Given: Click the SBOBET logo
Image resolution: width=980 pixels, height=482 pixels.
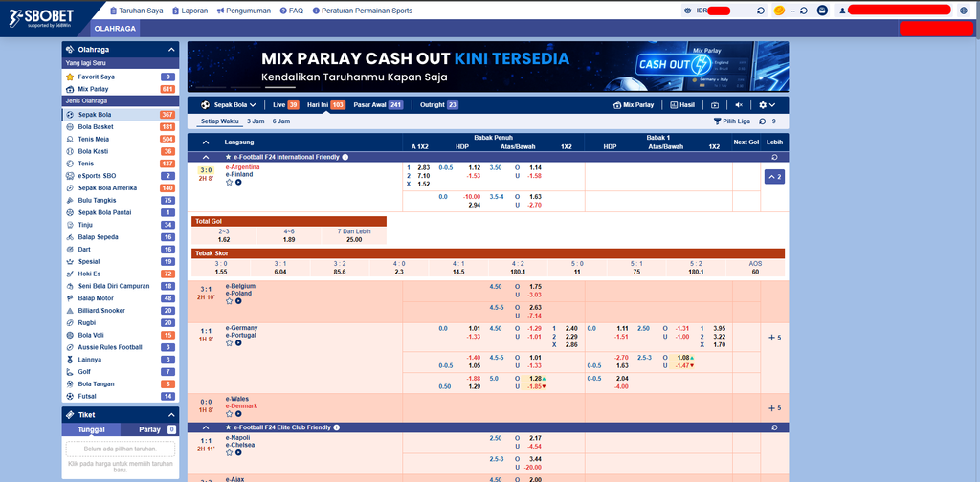Looking at the screenshot, I should pyautogui.click(x=41, y=17).
